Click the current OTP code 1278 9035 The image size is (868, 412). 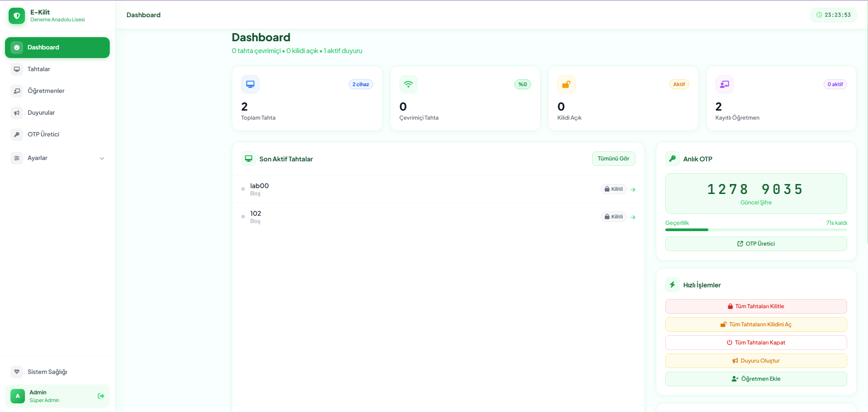pyautogui.click(x=755, y=189)
